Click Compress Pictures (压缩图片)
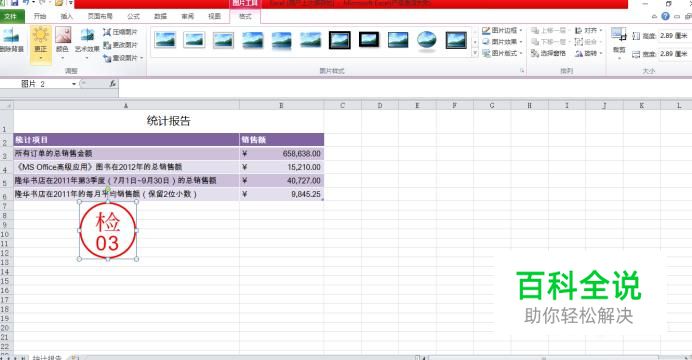Screen dimensions: 692x360 tap(120, 32)
